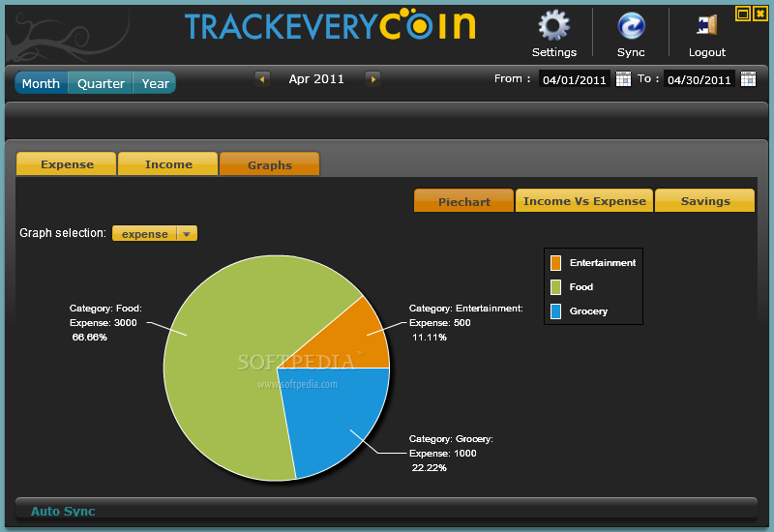The image size is (774, 532).
Task: Click the 'Graph selection:' label
Action: (x=63, y=233)
